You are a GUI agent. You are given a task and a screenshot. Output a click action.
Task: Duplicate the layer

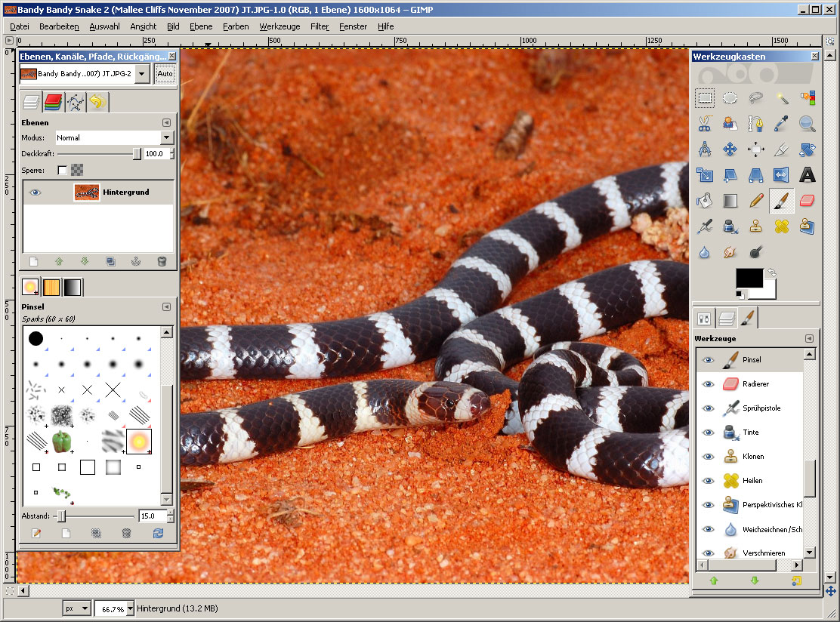[x=110, y=261]
